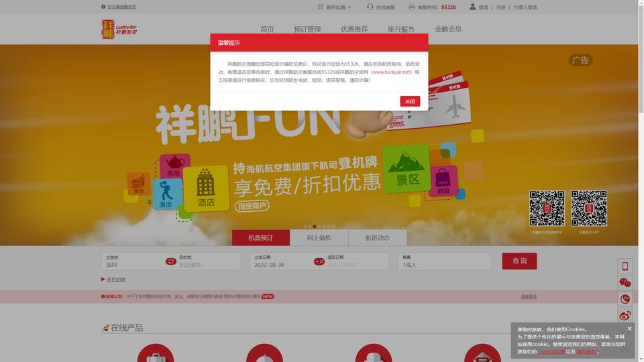The width and height of the screenshot is (644, 362).
Task: Click the 民宿 pink teapot tile
Action: coord(174,166)
